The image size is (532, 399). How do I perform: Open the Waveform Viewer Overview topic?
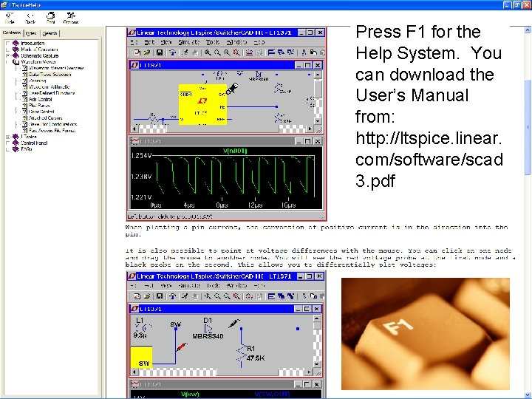pyautogui.click(x=56, y=68)
